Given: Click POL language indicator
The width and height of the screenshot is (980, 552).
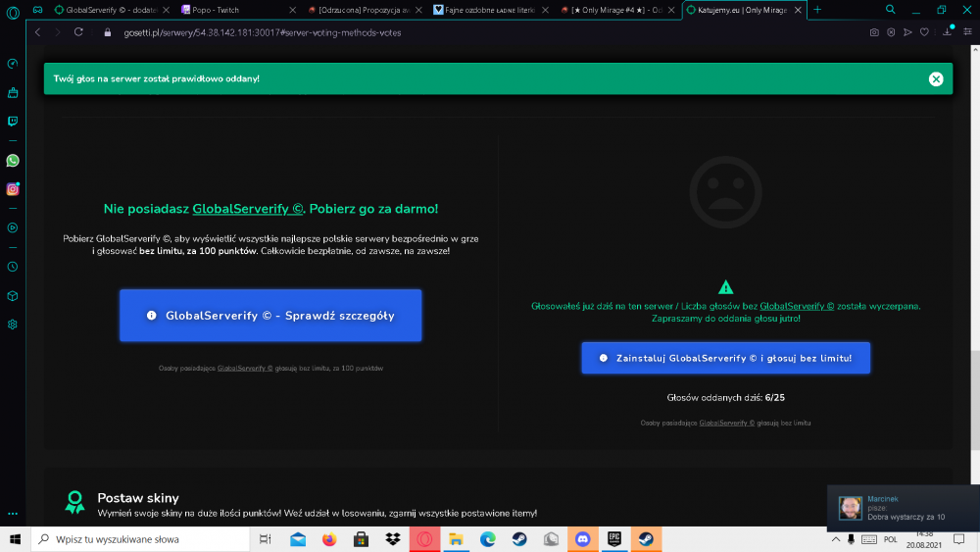Looking at the screenshot, I should click(891, 539).
